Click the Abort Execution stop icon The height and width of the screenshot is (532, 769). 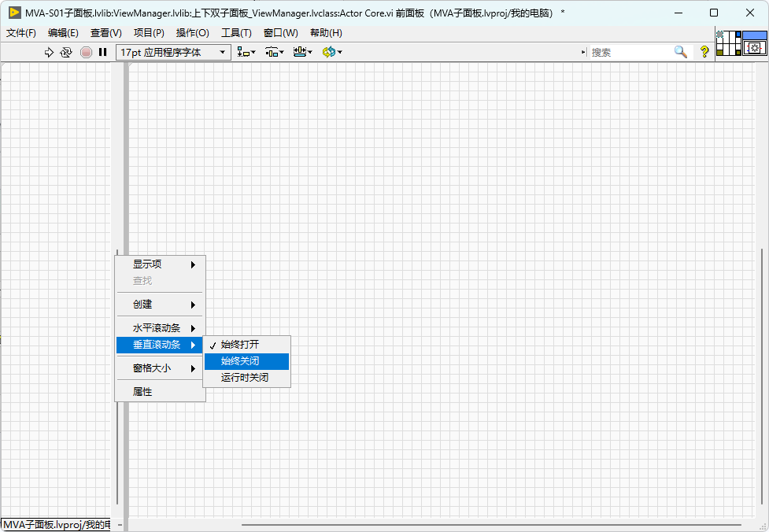click(86, 52)
